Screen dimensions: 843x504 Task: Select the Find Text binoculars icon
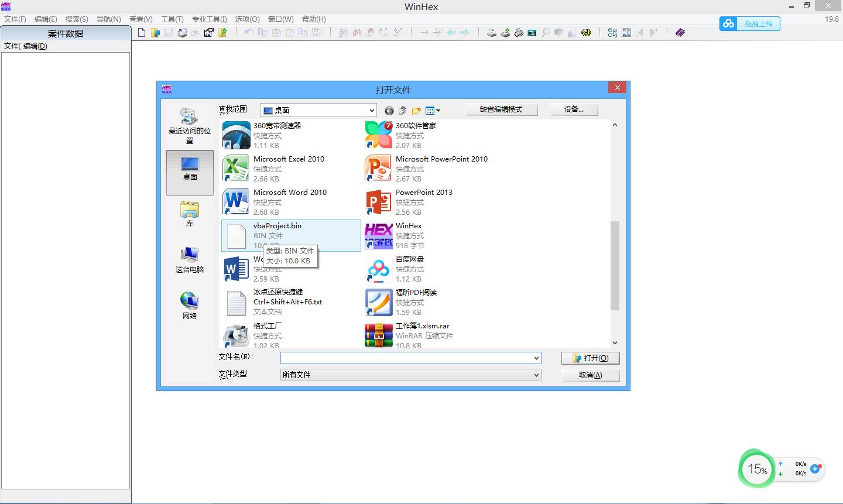342,33
